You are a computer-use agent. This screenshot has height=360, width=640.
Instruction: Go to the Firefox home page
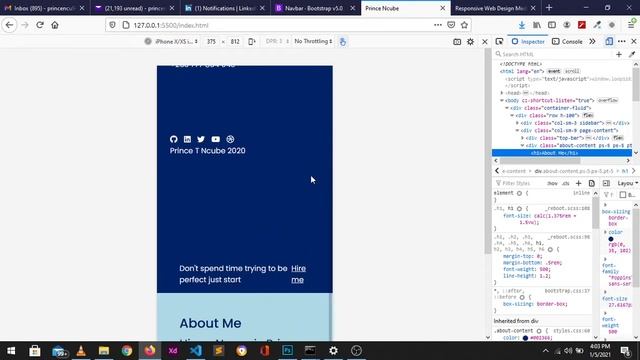click(x=55, y=25)
